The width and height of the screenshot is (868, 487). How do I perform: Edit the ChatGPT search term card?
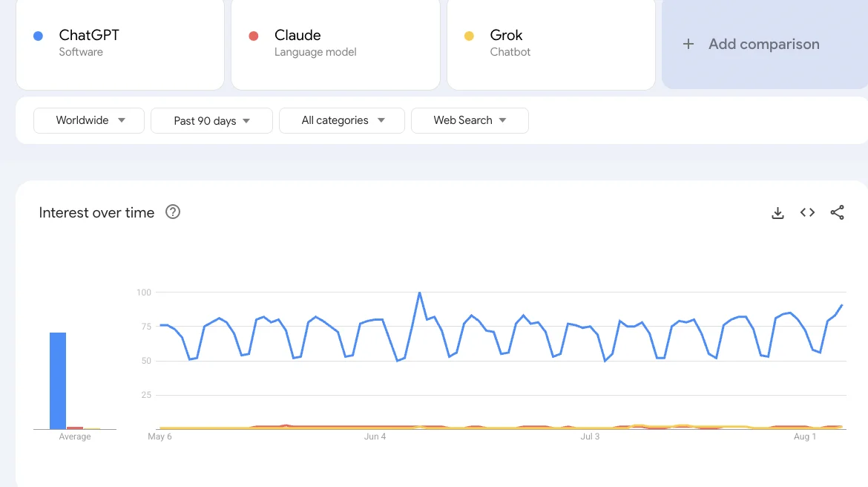pyautogui.click(x=120, y=43)
